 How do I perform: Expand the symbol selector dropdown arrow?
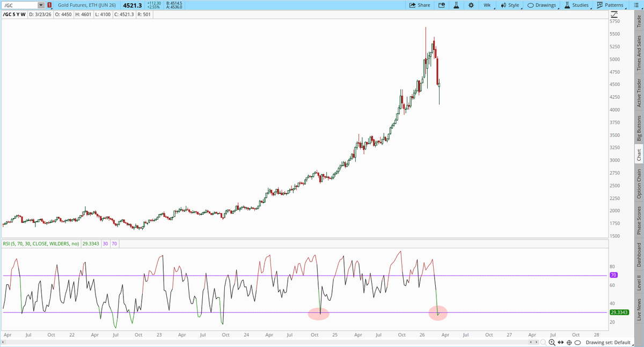click(41, 5)
